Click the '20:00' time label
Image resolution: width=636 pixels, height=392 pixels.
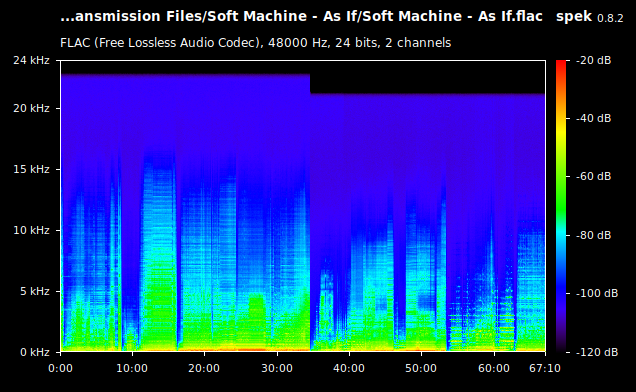(x=204, y=368)
